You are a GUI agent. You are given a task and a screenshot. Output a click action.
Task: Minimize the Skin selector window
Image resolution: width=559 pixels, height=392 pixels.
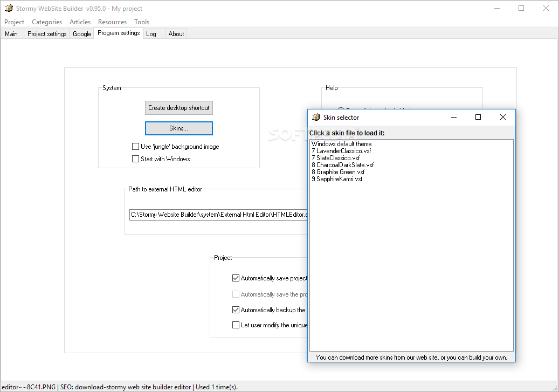click(x=454, y=117)
